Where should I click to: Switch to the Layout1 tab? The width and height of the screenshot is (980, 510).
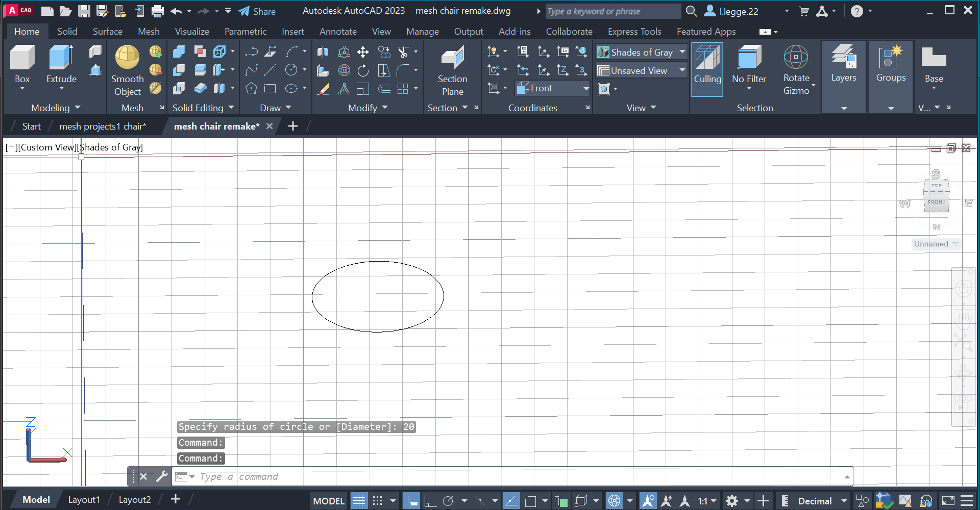tap(84, 500)
